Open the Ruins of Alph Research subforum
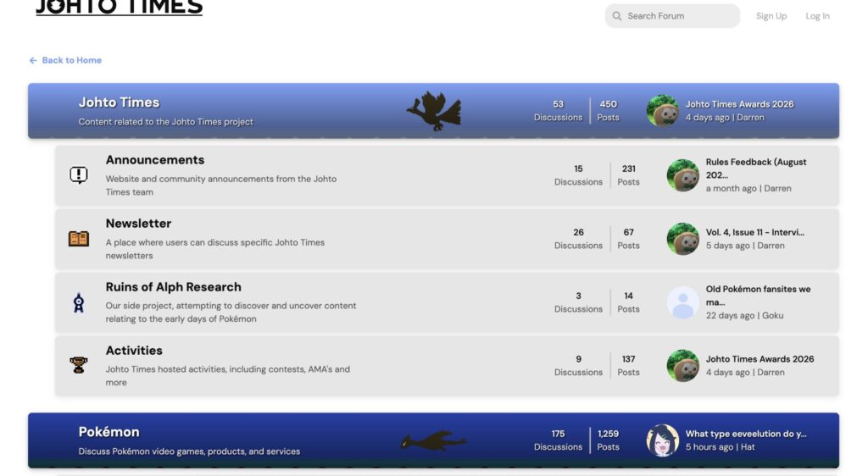The image size is (868, 476). tap(173, 287)
